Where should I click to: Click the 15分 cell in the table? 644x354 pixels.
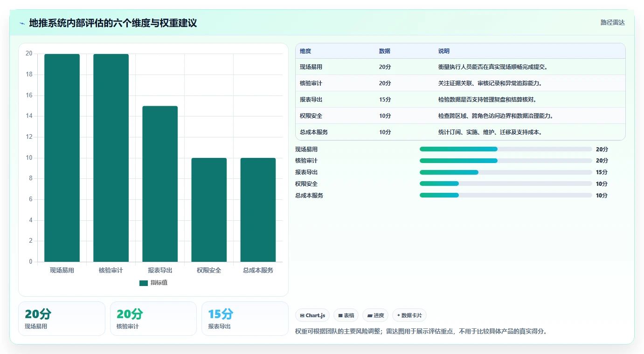click(385, 100)
